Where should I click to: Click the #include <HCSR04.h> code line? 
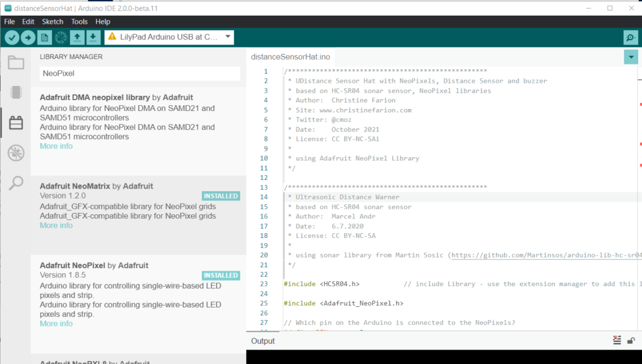322,284
